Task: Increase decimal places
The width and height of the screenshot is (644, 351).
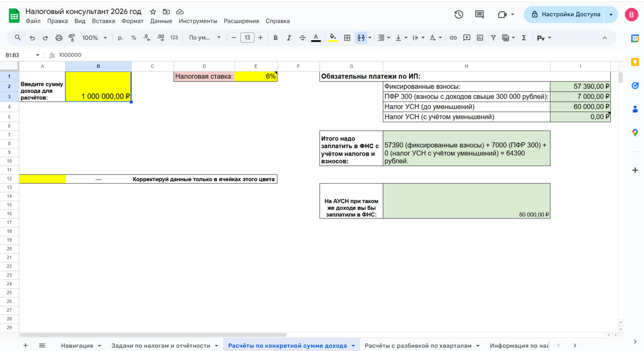Action: pyautogui.click(x=160, y=38)
